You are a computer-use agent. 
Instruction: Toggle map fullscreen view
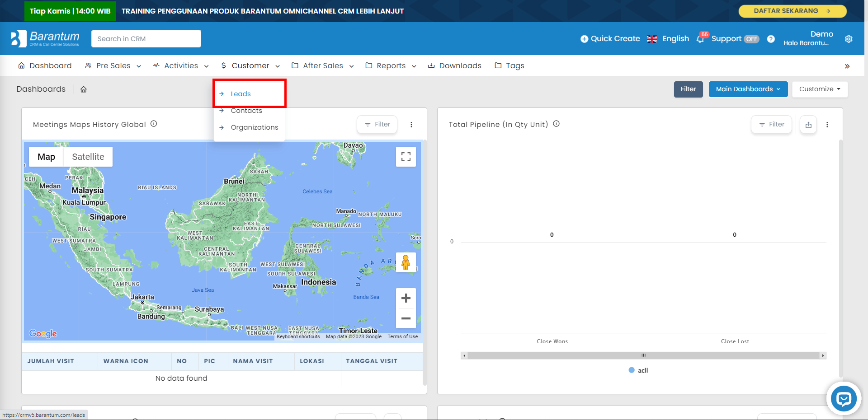(406, 157)
